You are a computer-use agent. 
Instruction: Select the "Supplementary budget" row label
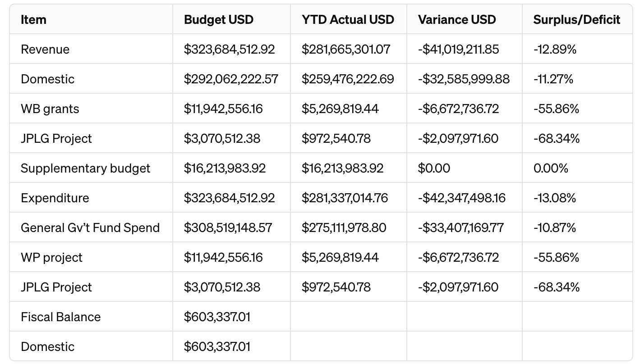(85, 168)
